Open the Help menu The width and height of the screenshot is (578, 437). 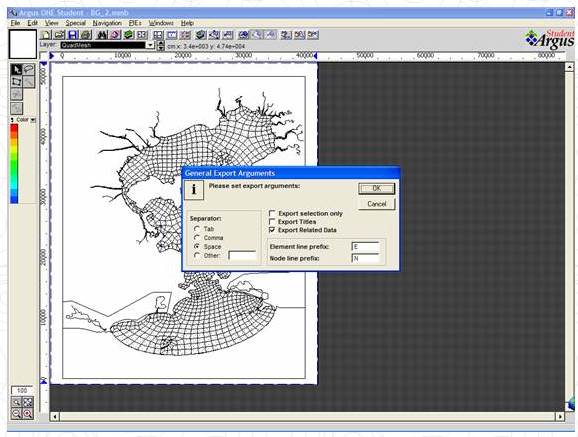pyautogui.click(x=187, y=23)
